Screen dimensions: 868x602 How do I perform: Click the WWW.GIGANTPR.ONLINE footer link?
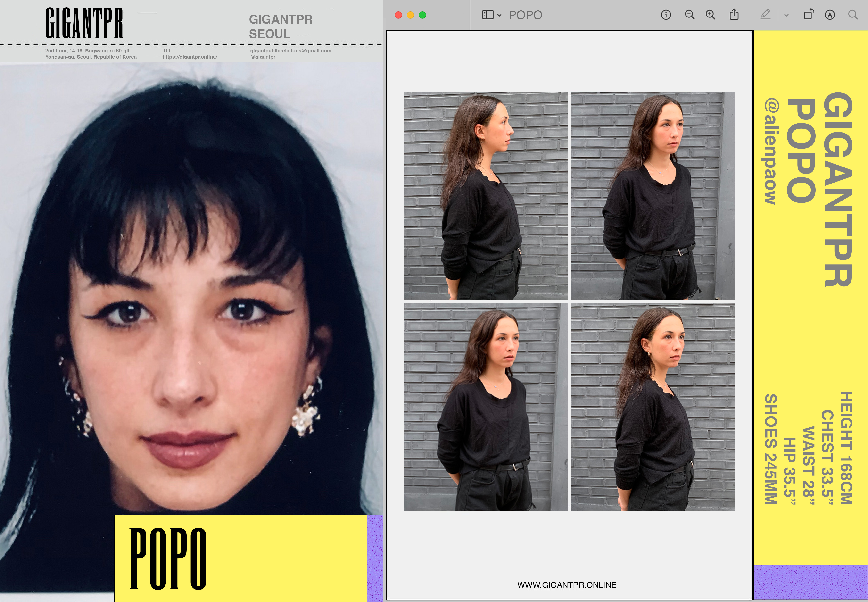click(x=566, y=585)
